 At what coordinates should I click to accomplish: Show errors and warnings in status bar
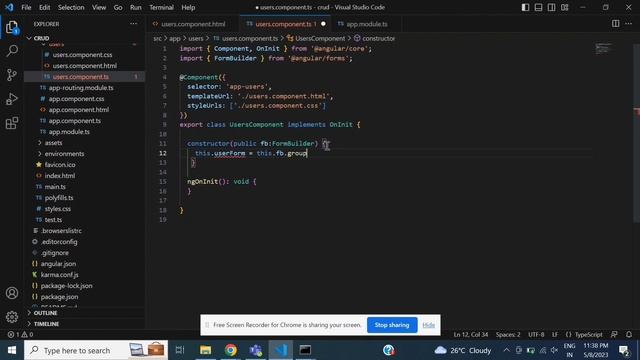click(20, 334)
